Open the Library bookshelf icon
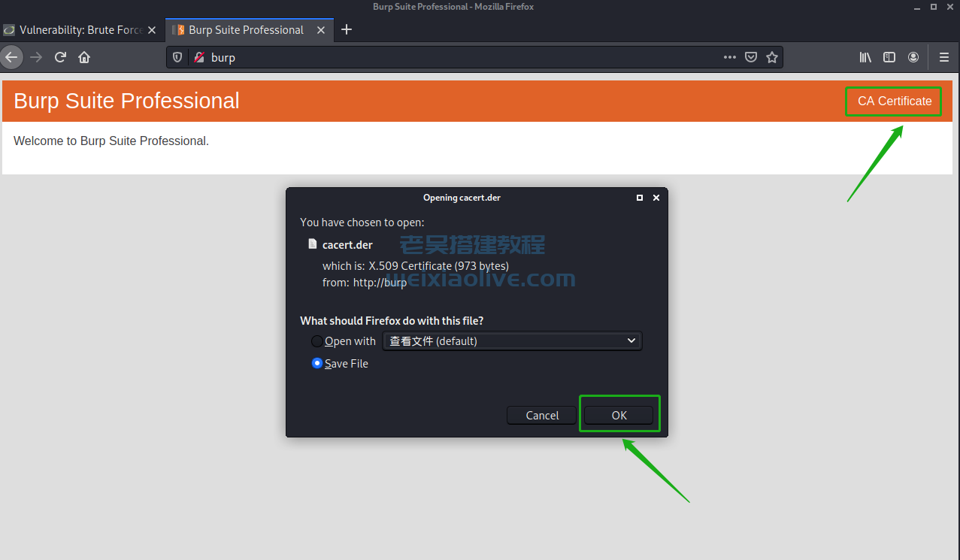Screen dimensions: 960x560 coord(866,57)
